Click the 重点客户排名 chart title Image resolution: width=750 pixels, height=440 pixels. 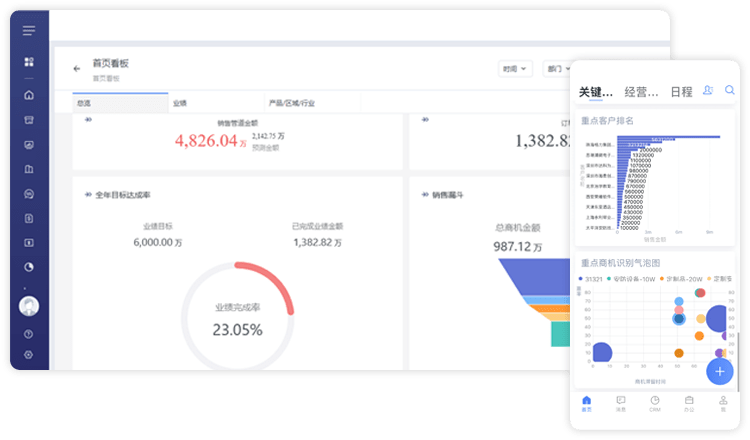point(607,121)
